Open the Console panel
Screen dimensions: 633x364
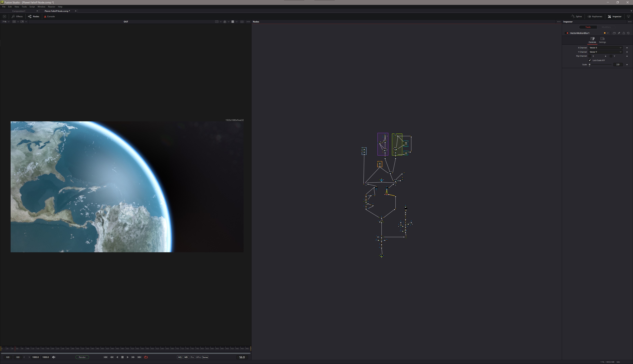[x=50, y=17]
